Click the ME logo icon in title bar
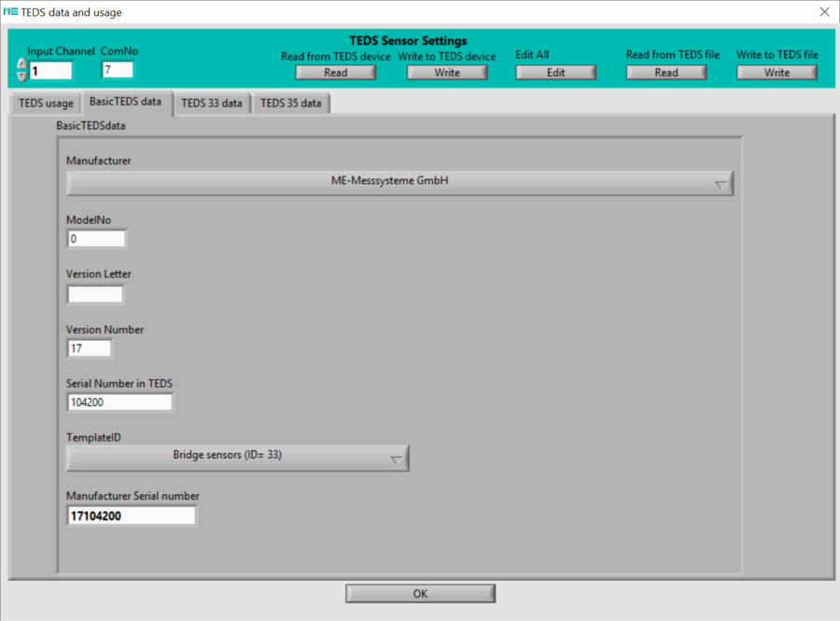 (x=11, y=12)
